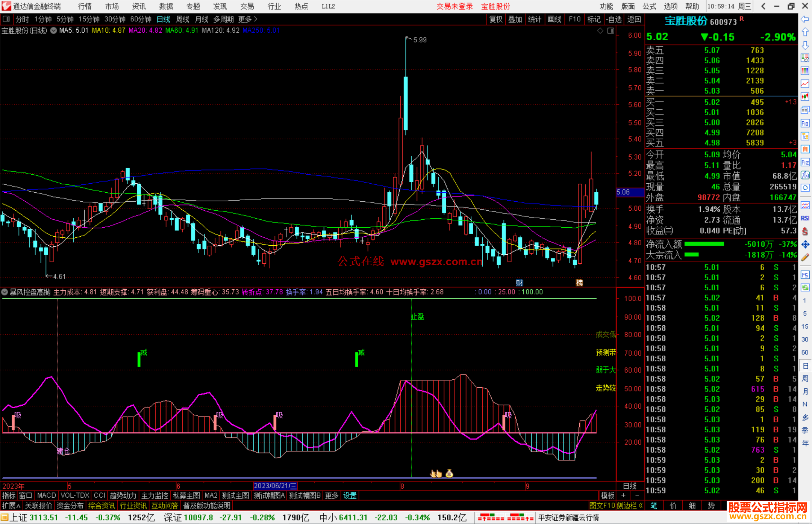Click the 设置 link in indicator bar

(350, 495)
